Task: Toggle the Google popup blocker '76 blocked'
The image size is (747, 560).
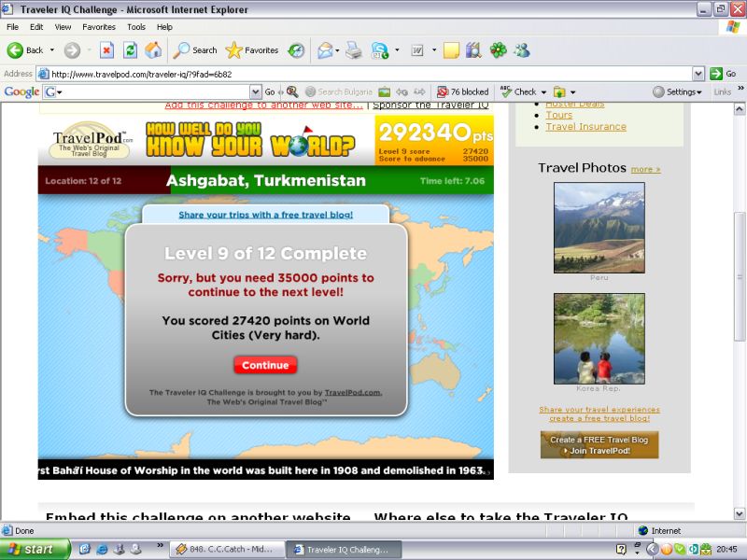Action: [462, 91]
